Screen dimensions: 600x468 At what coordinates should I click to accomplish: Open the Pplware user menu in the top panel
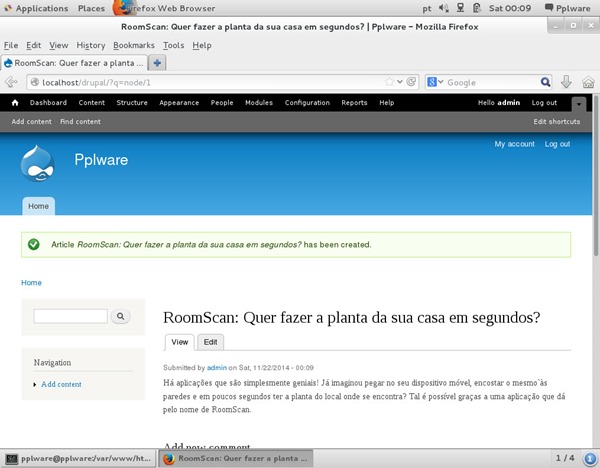point(568,8)
